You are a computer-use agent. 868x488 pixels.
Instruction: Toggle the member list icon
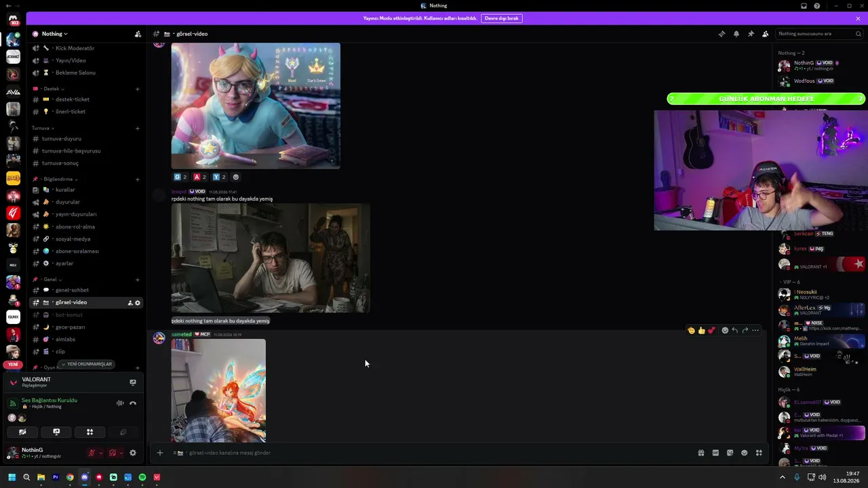[766, 34]
